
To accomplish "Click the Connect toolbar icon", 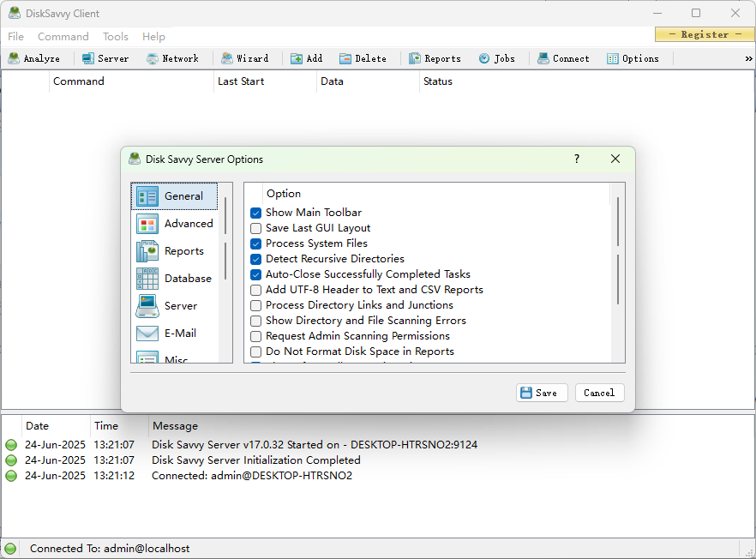I will [562, 58].
